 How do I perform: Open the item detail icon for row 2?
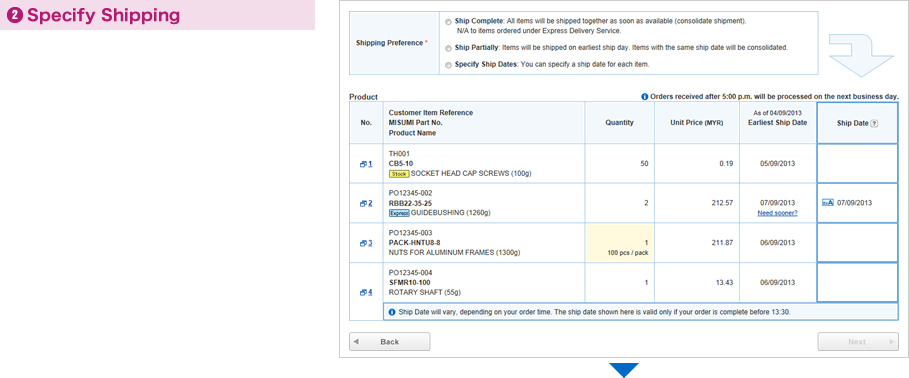point(363,203)
